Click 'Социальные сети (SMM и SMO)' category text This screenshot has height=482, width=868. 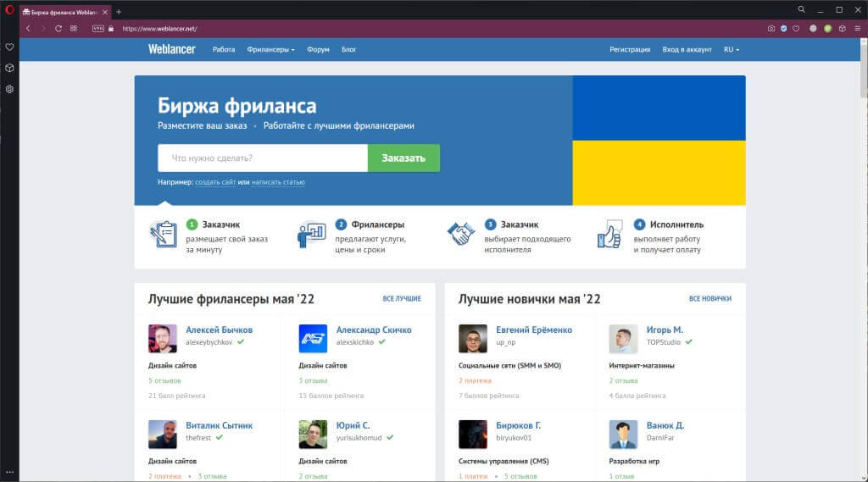[x=509, y=366]
